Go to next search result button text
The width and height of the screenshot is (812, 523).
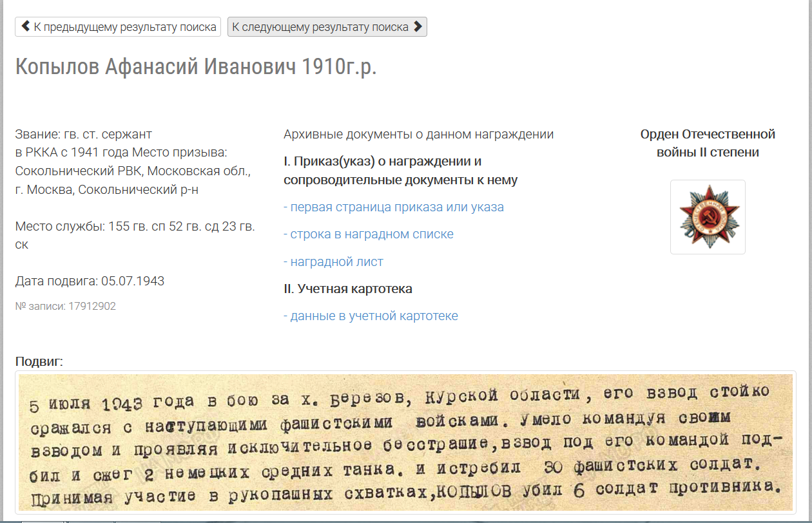click(x=320, y=27)
